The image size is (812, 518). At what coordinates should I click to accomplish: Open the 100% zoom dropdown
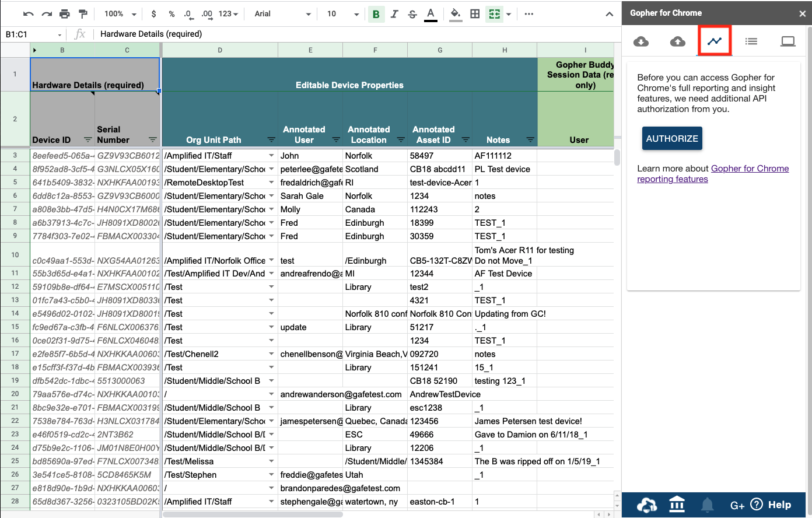[x=120, y=14]
